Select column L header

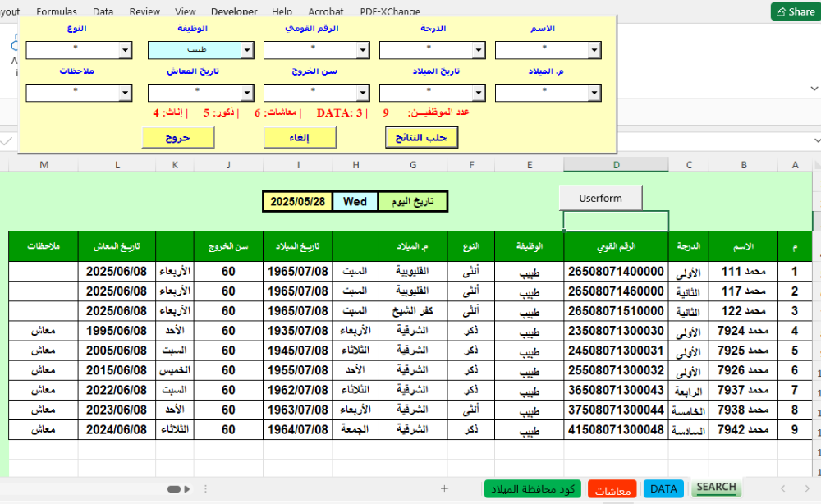pyautogui.click(x=117, y=165)
